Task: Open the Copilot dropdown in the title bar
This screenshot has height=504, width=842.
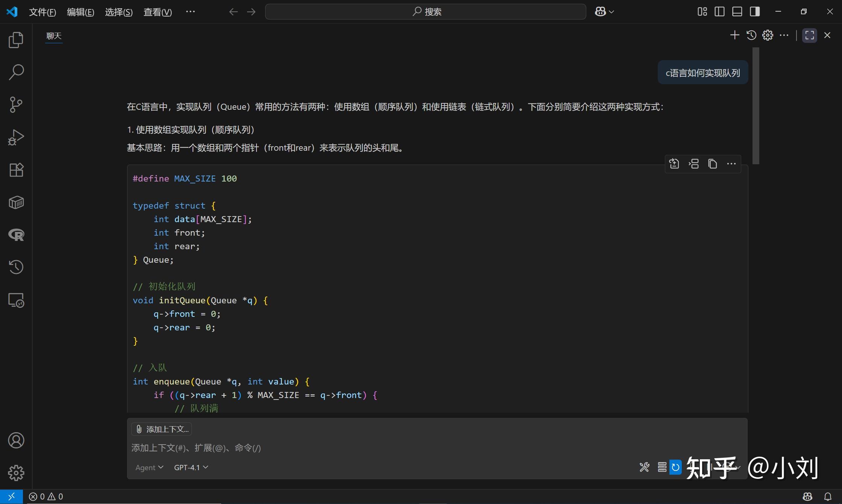Action: pos(604,11)
